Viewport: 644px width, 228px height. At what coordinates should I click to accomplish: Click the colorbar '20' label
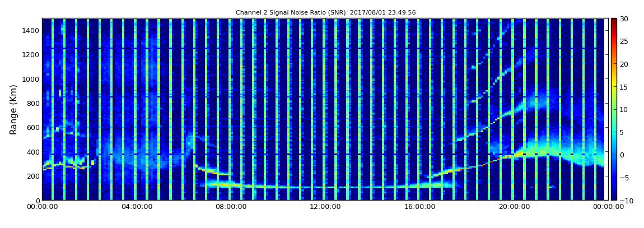pos(624,64)
